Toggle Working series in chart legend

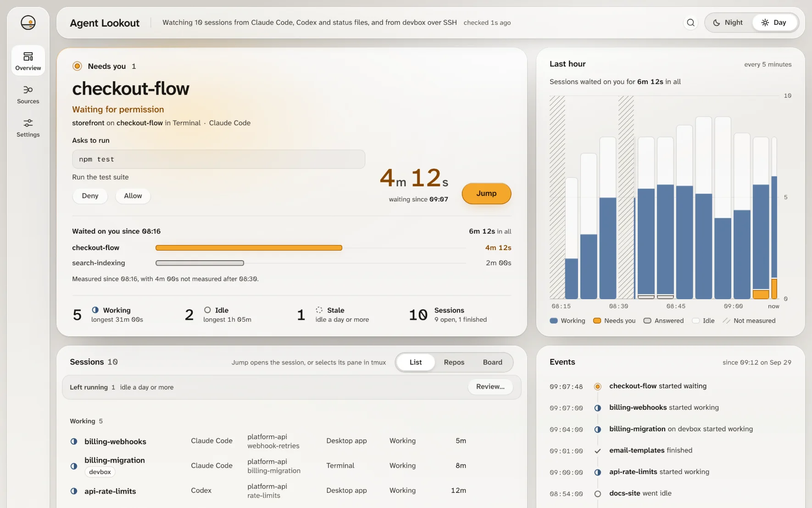567,321
